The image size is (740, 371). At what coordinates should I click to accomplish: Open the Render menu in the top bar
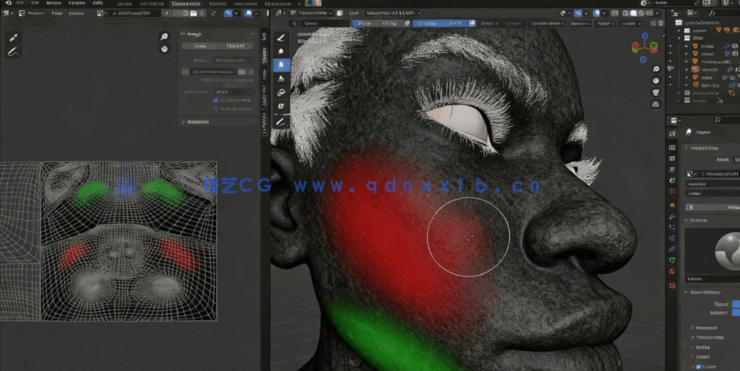(x=53, y=3)
